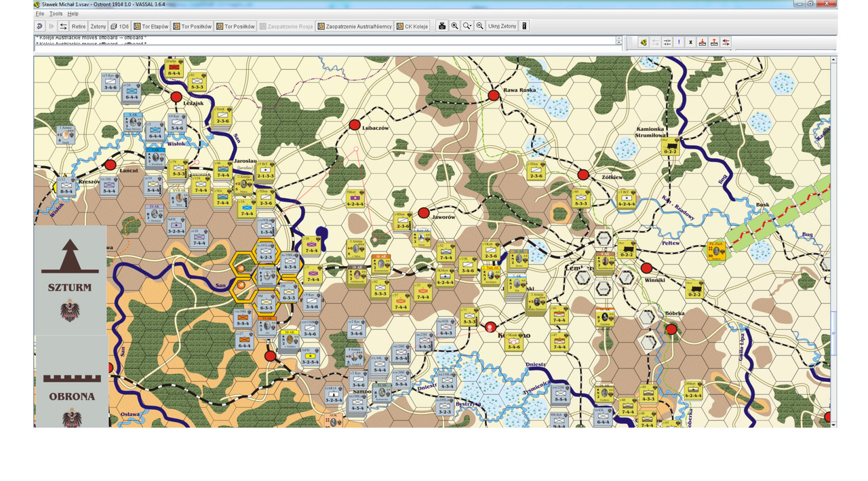Image resolution: width=868 pixels, height=481 pixels.
Task: Click the Retire button
Action: (79, 26)
